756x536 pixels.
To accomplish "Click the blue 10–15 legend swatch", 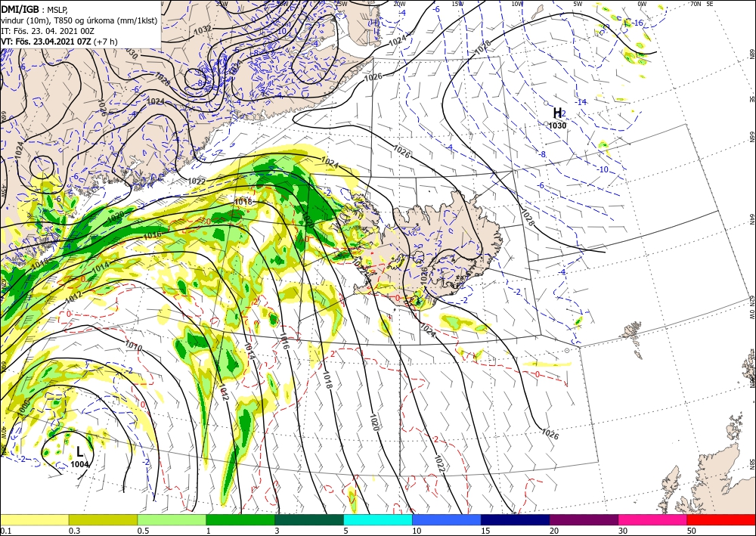I will [x=447, y=519].
